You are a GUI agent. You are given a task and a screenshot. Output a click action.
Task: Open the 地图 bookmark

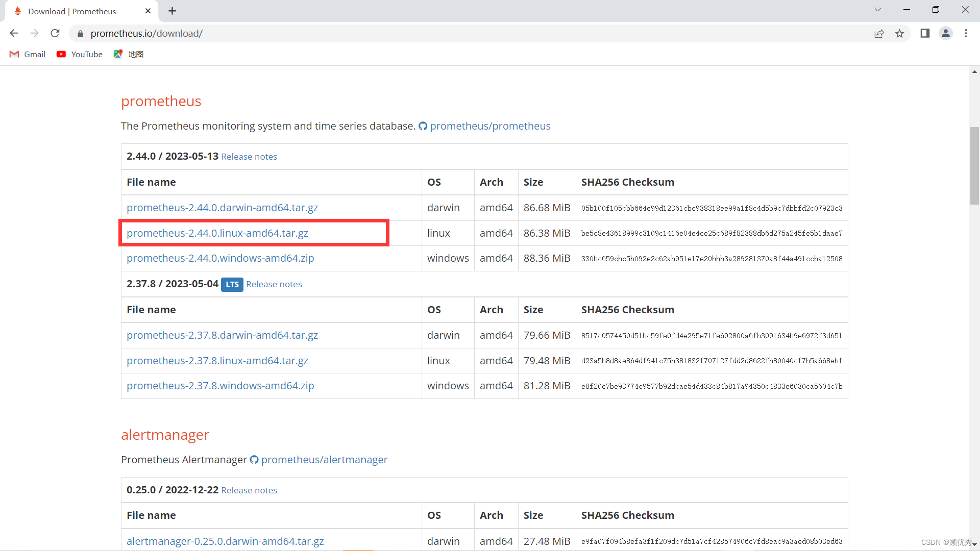pos(128,54)
